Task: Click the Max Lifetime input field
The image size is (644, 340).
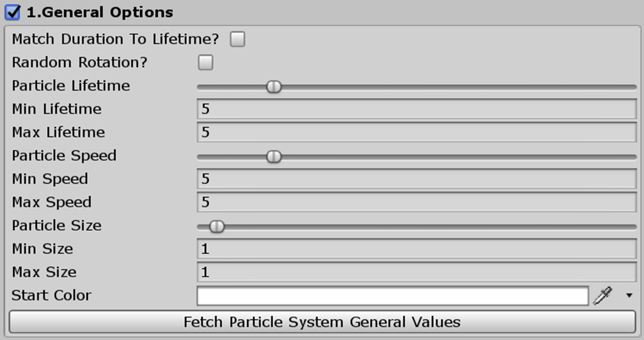Action: [x=417, y=132]
